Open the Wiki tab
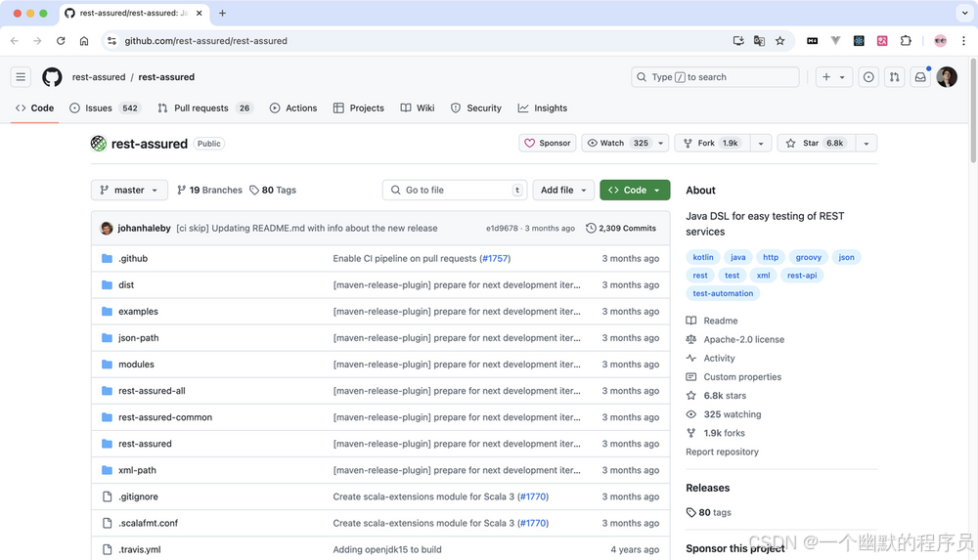 418,108
